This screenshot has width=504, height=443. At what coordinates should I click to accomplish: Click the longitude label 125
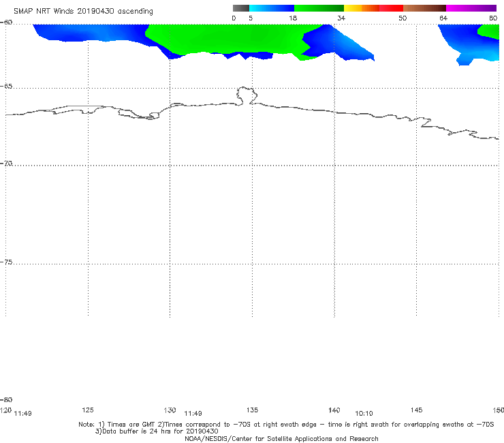pyautogui.click(x=88, y=410)
